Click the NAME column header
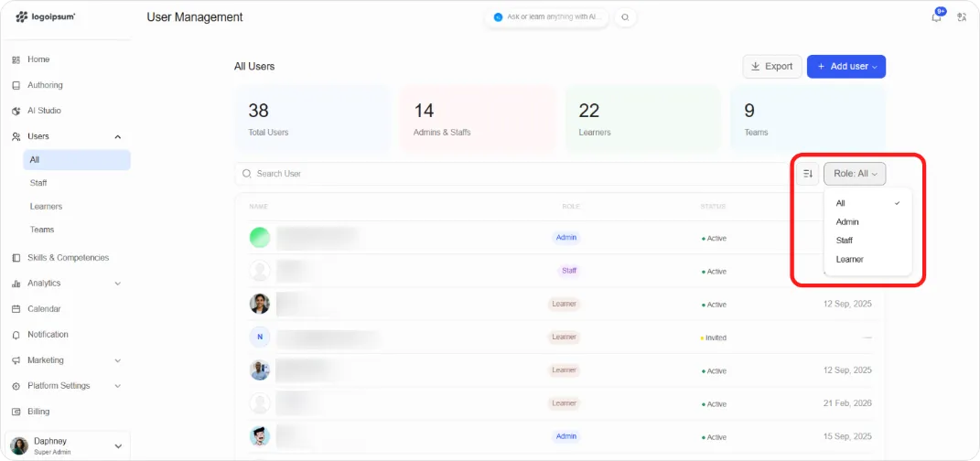980x461 pixels. coord(258,207)
